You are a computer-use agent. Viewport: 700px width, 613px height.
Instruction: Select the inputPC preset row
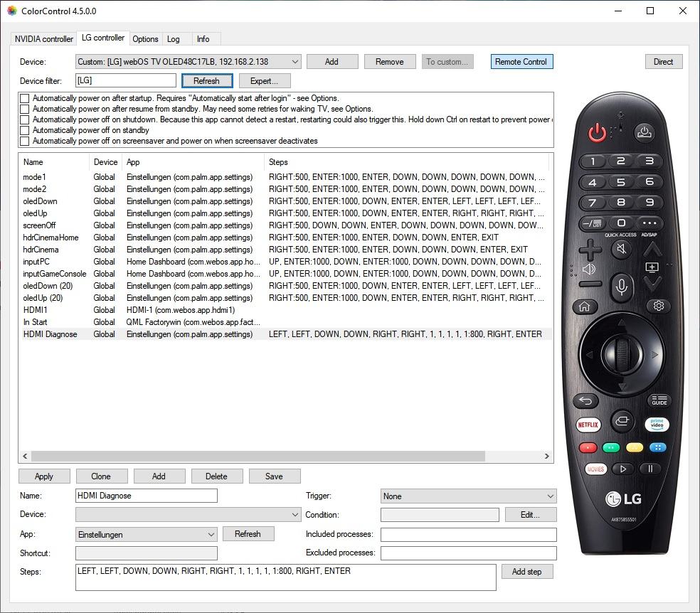point(286,262)
